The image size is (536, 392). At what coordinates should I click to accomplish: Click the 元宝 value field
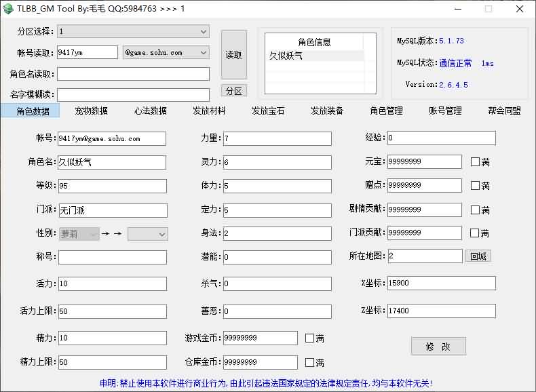pyautogui.click(x=425, y=161)
